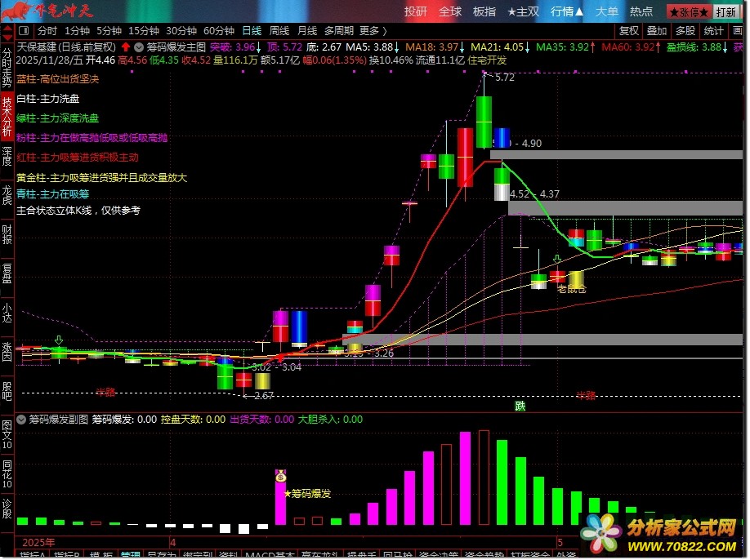Open the 多周期 multi-period view
Viewport: 750px width, 560px height.
339,31
